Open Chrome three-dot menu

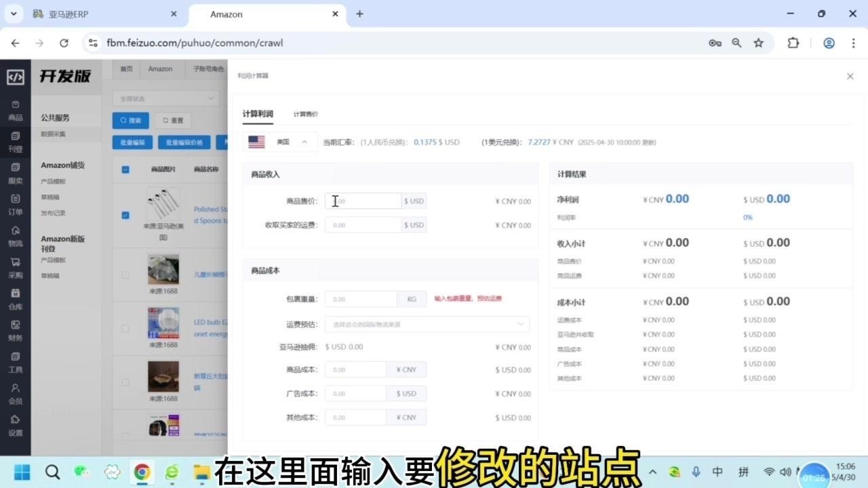pos(852,43)
